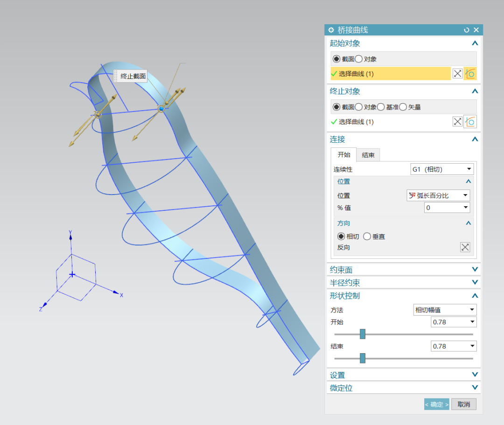Select 垂直 direction radio

367,237
